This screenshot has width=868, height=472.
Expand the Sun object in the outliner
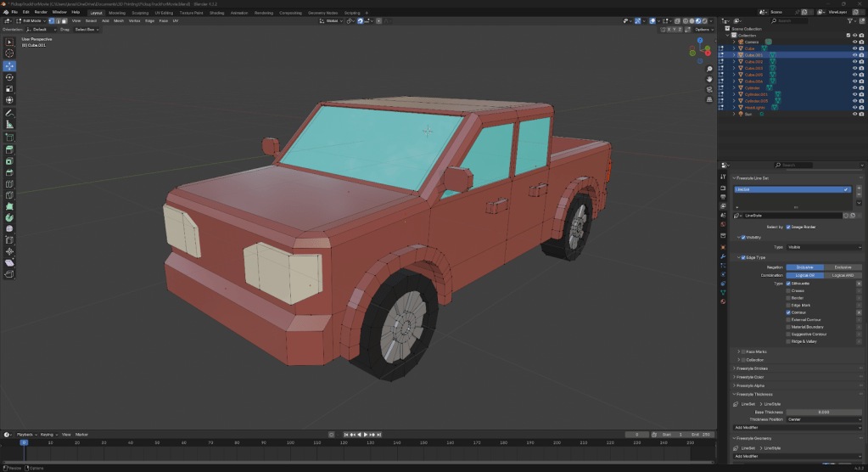coord(735,114)
